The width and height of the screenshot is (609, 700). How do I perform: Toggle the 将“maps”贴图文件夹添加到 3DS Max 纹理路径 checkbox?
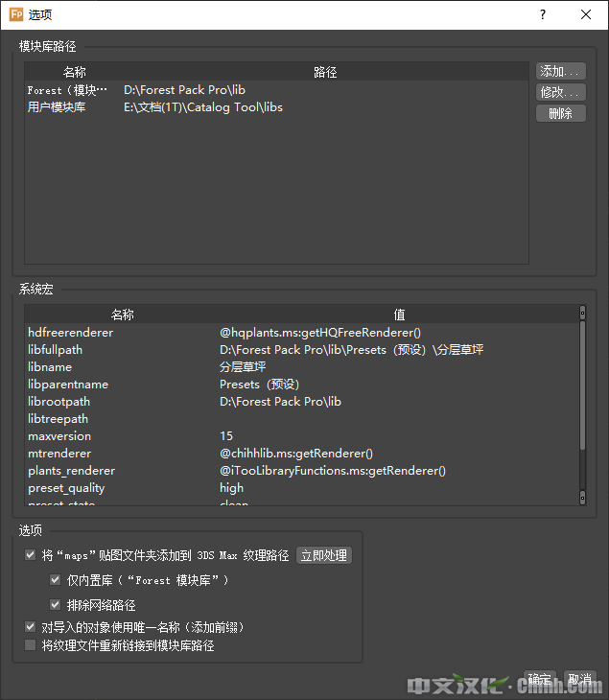point(31,555)
